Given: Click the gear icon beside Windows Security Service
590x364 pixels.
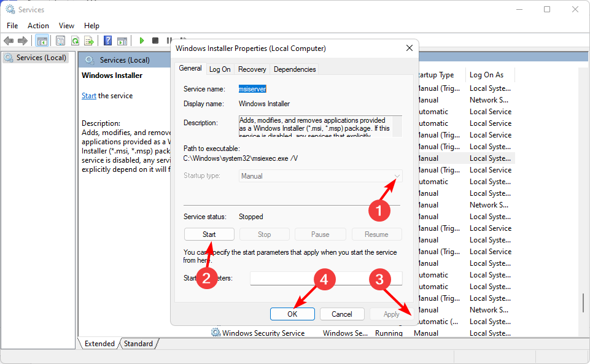Looking at the screenshot, I should point(215,333).
